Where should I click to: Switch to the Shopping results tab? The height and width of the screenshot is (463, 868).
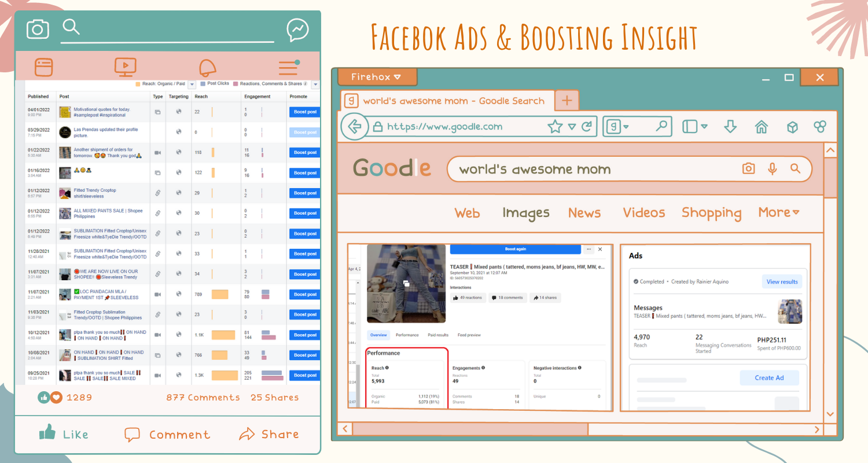(711, 214)
